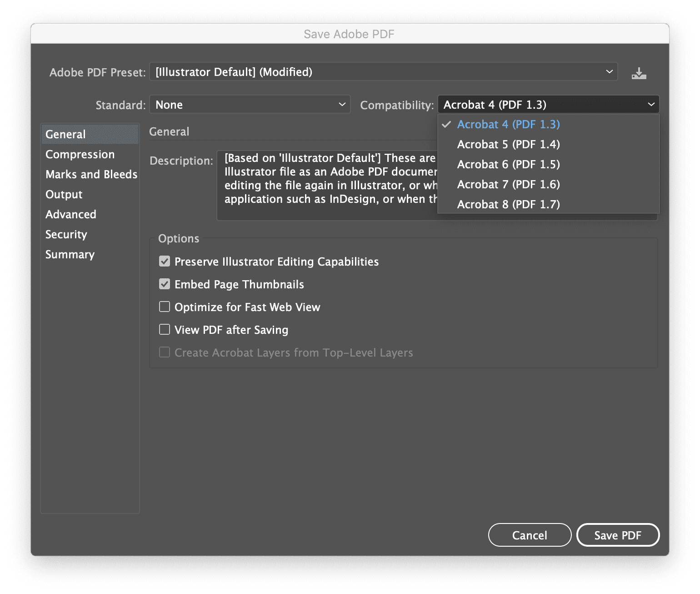
Task: Open the Advanced section
Action: (x=90, y=214)
